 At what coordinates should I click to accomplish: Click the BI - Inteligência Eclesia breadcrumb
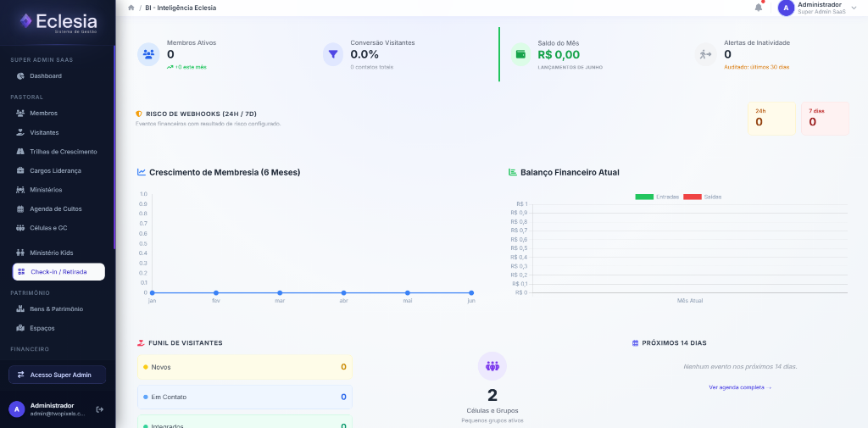[x=181, y=8]
